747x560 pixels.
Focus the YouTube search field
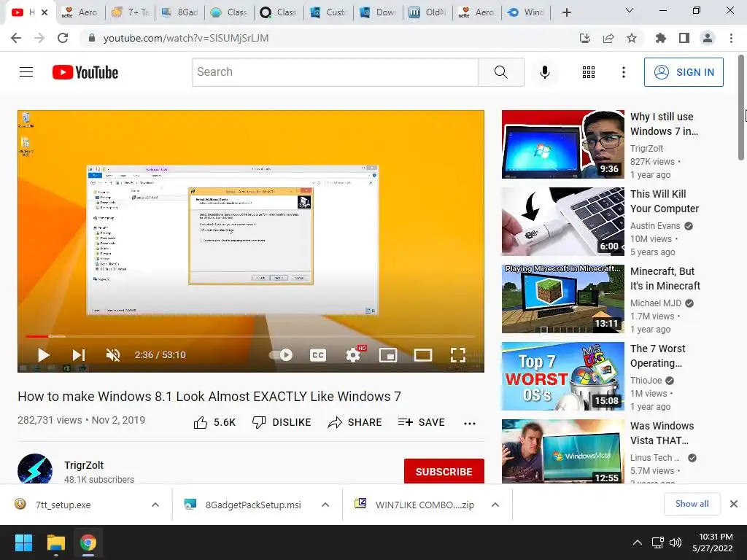(x=336, y=72)
